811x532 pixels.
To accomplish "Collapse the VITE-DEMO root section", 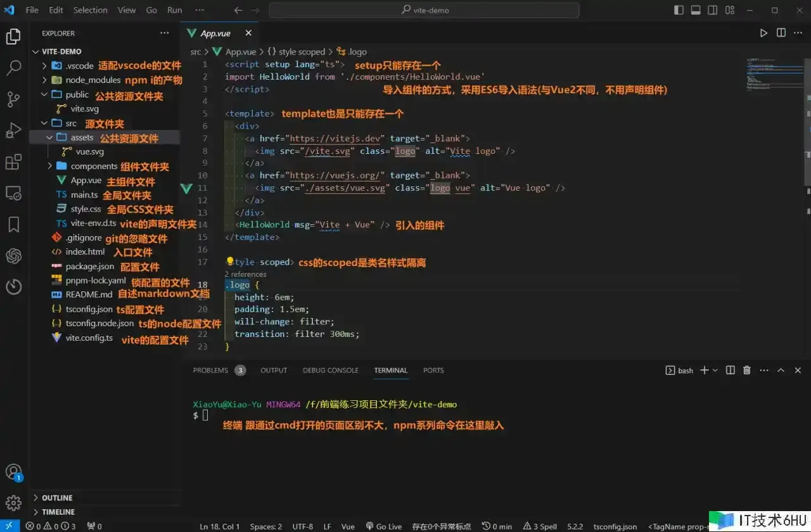I will 35,51.
